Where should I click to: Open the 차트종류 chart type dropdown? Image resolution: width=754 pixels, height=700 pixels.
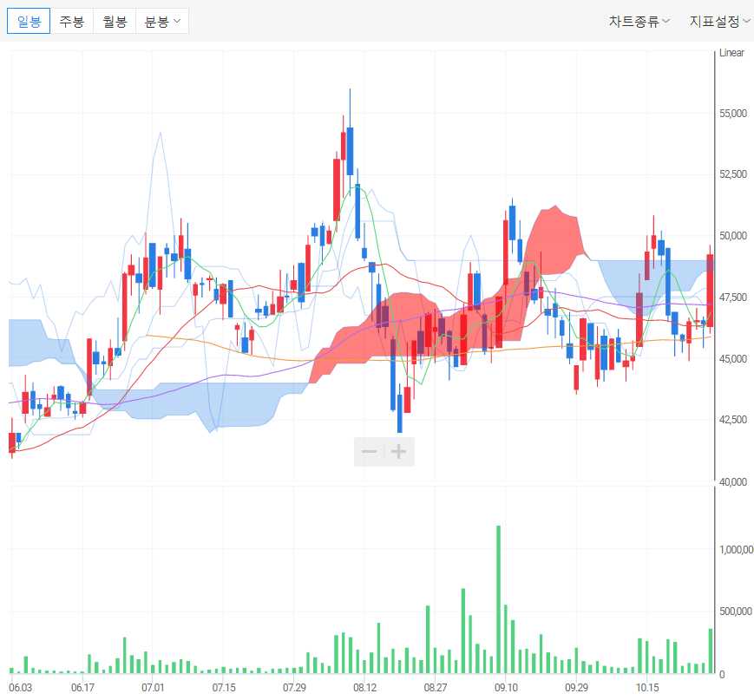(x=639, y=21)
